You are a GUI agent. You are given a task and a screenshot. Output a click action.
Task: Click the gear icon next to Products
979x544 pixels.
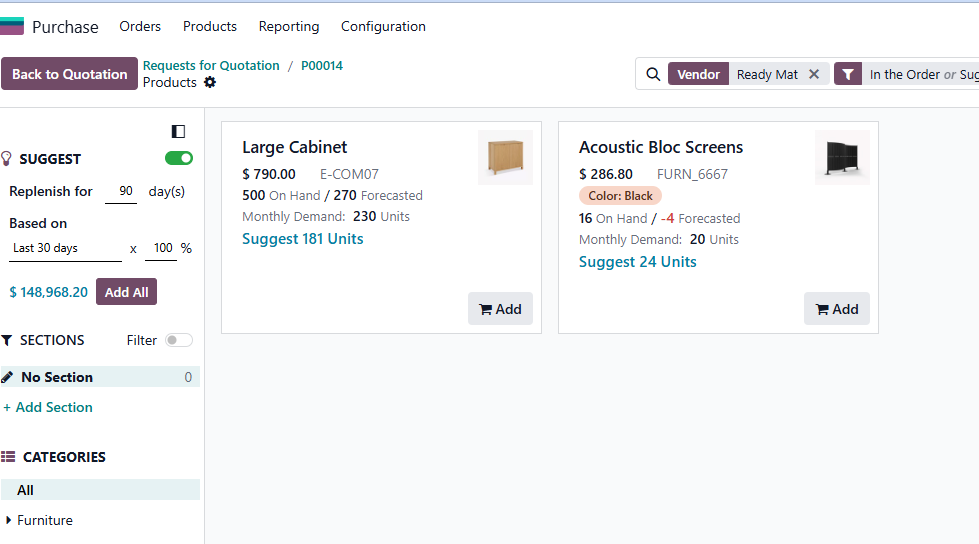[x=210, y=82]
